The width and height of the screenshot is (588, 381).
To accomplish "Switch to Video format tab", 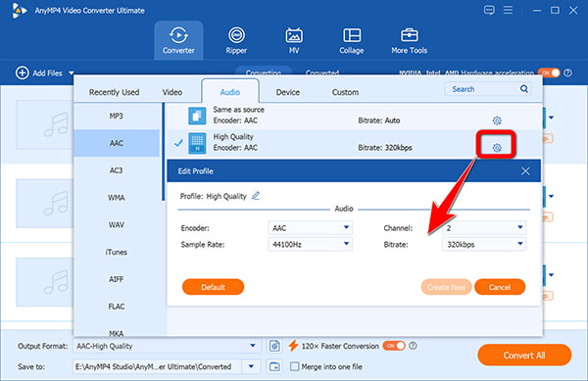I will point(172,92).
